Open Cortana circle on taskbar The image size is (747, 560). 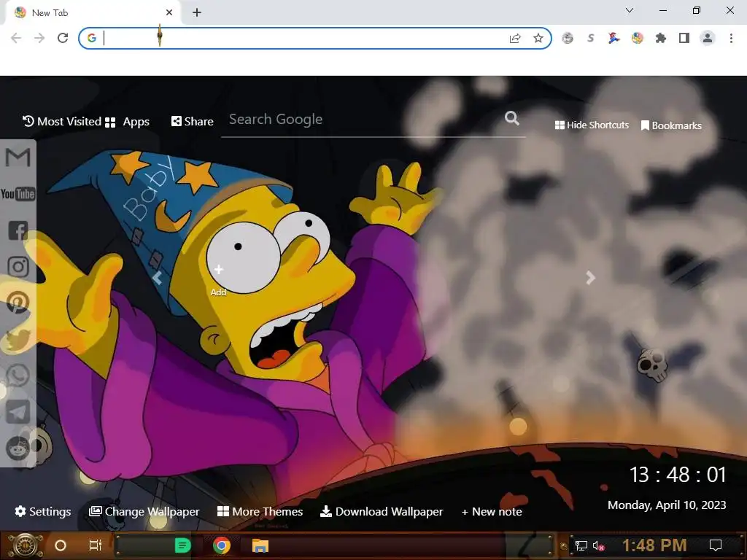click(61, 545)
